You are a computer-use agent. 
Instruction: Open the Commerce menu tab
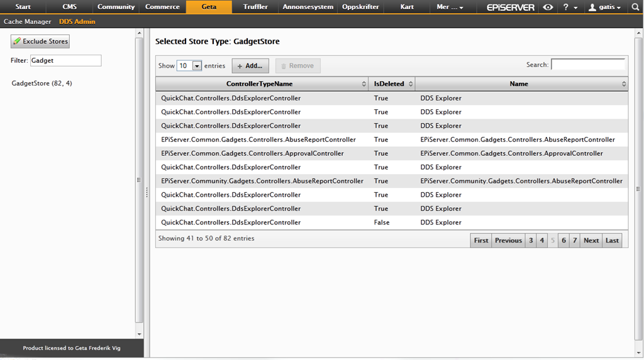pyautogui.click(x=163, y=7)
